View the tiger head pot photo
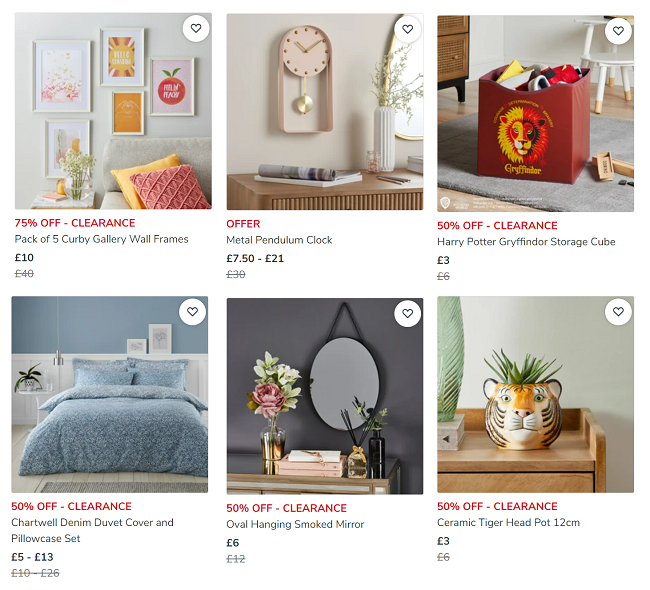This screenshot has height=590, width=650. (x=535, y=394)
